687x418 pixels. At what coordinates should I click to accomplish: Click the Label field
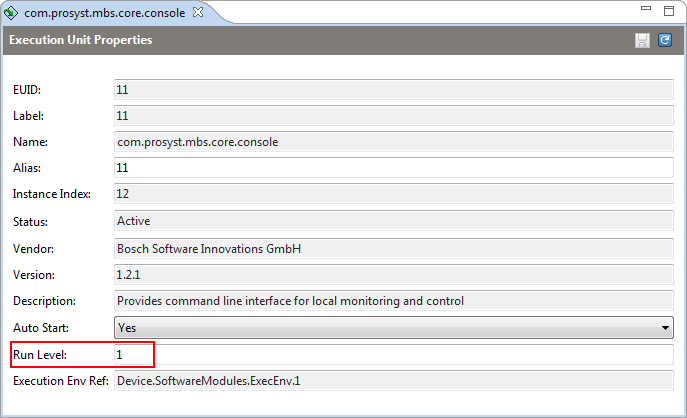coord(393,116)
